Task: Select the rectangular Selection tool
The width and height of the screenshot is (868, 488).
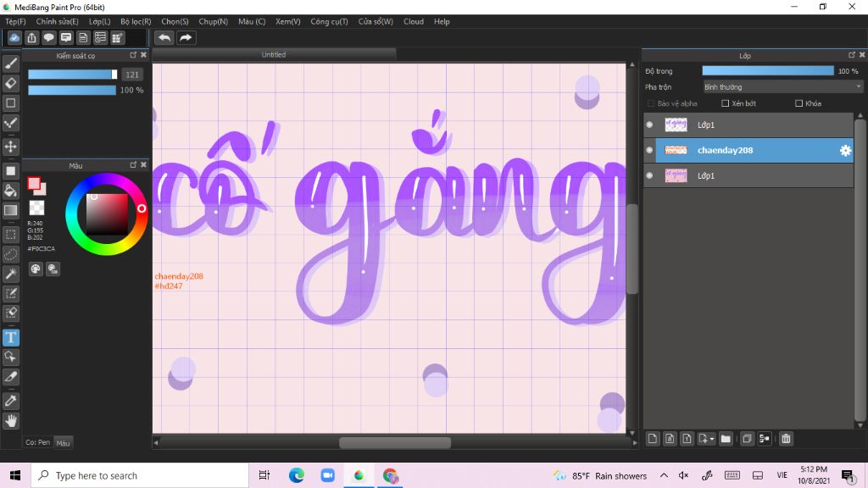Action: pyautogui.click(x=10, y=235)
